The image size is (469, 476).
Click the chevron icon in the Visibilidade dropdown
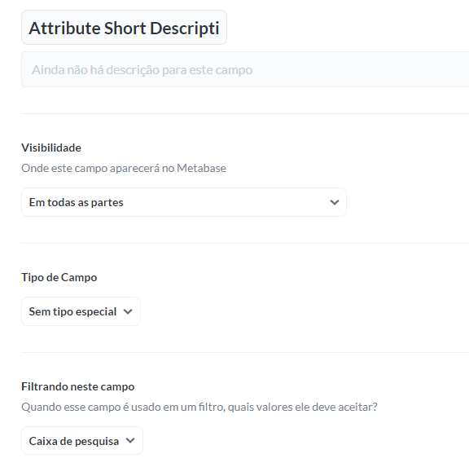point(335,202)
